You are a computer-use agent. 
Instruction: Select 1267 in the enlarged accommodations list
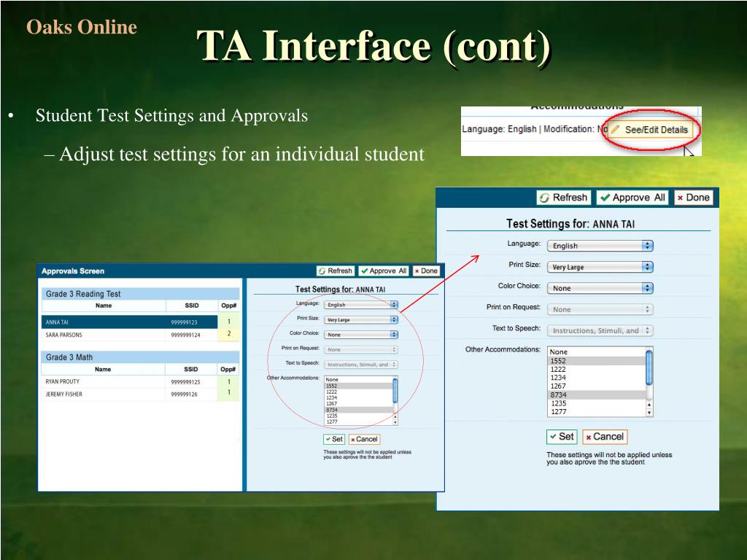597,386
